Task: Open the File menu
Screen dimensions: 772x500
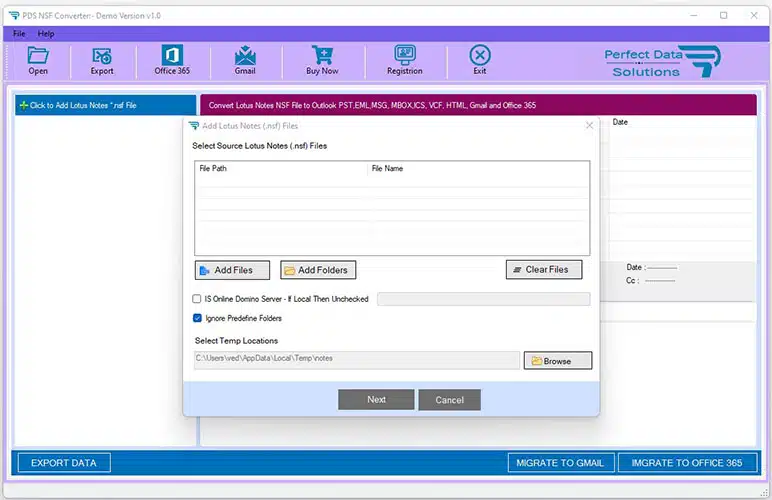Action: click(x=19, y=33)
